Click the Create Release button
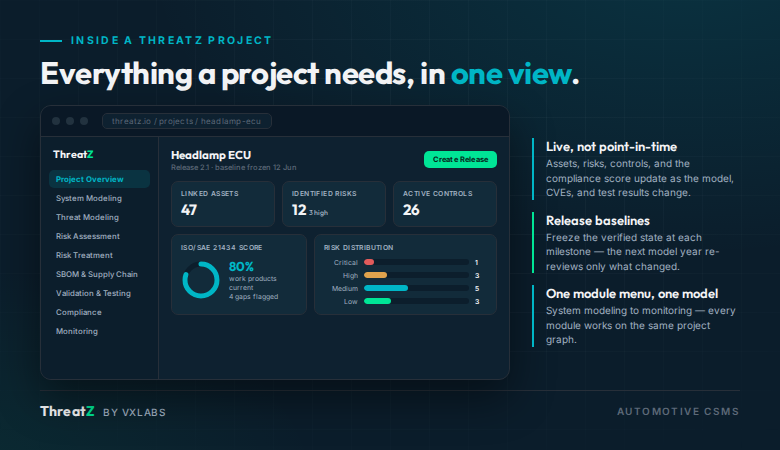The height and width of the screenshot is (450, 780). (460, 160)
